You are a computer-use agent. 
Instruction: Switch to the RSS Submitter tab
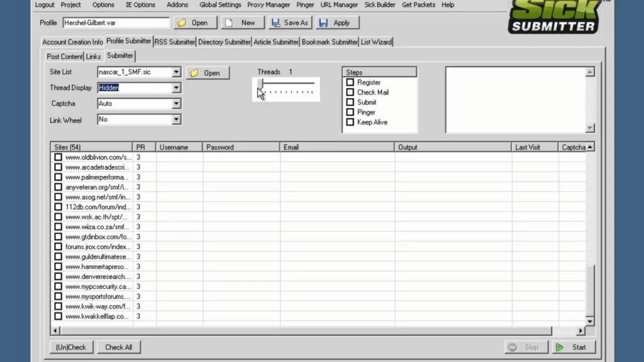point(175,42)
